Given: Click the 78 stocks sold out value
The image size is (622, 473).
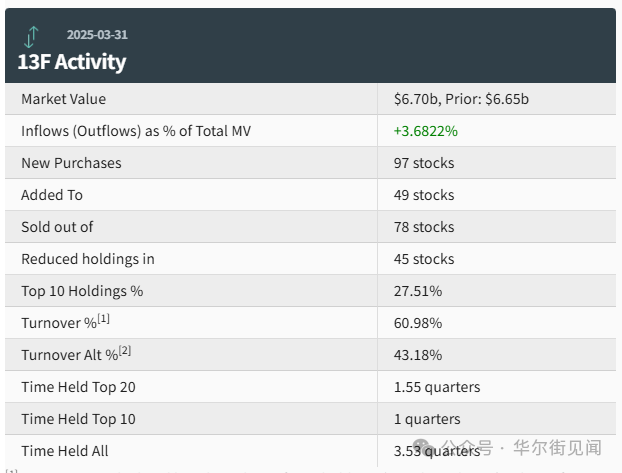Looking at the screenshot, I should (423, 227).
